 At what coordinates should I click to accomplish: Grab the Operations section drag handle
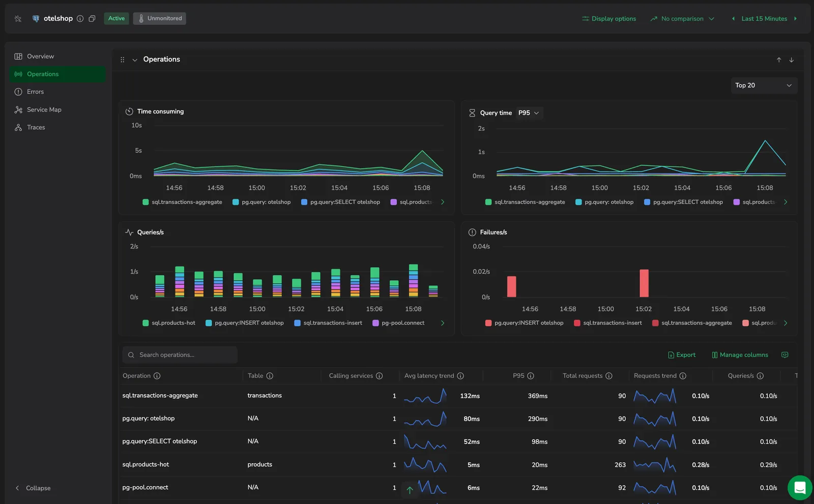click(122, 60)
